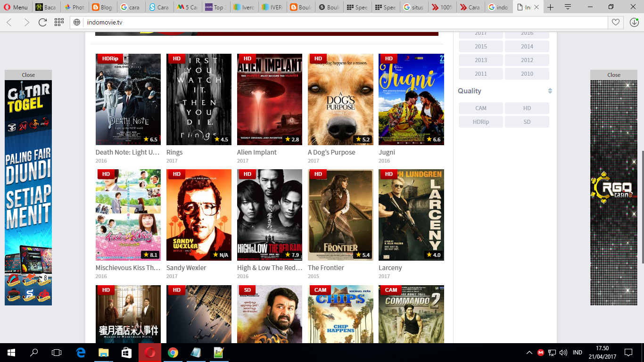
Task: Open the Speed Dial grid icon
Action: coord(59,22)
